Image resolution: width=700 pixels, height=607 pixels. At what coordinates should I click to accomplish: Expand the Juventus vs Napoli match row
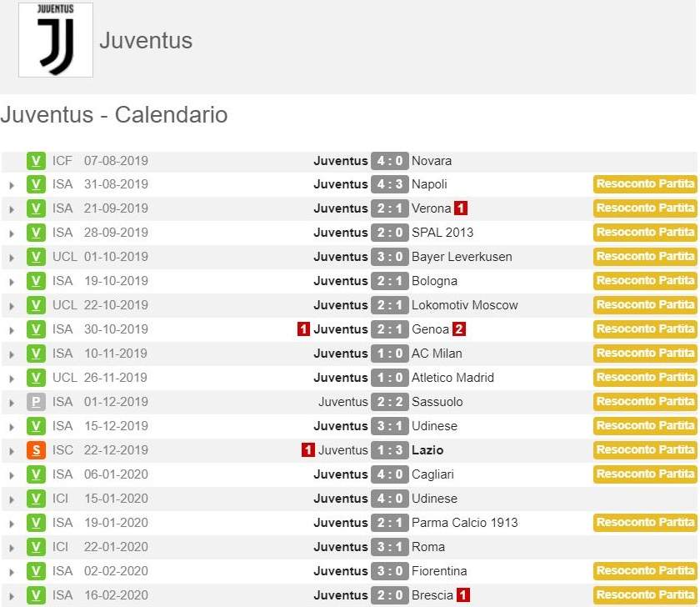[12, 185]
